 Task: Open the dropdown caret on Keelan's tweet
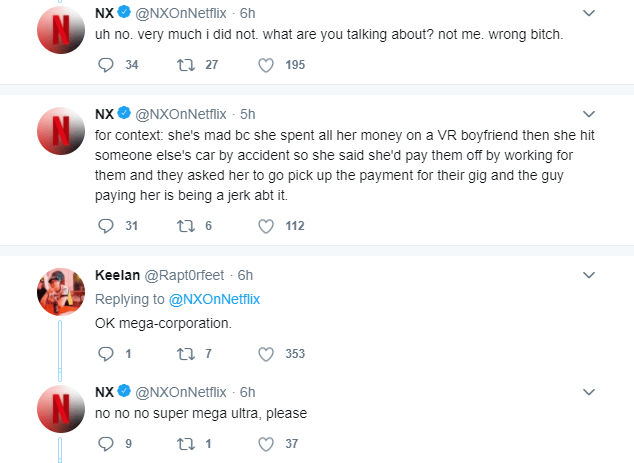[589, 274]
